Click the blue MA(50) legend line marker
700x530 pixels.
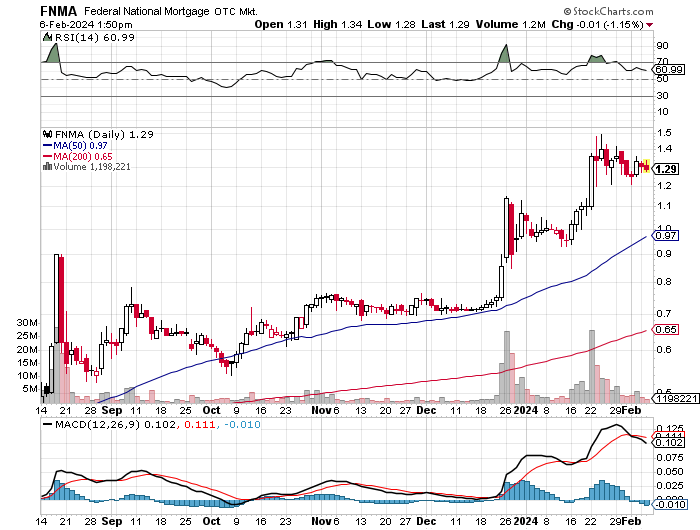point(47,146)
